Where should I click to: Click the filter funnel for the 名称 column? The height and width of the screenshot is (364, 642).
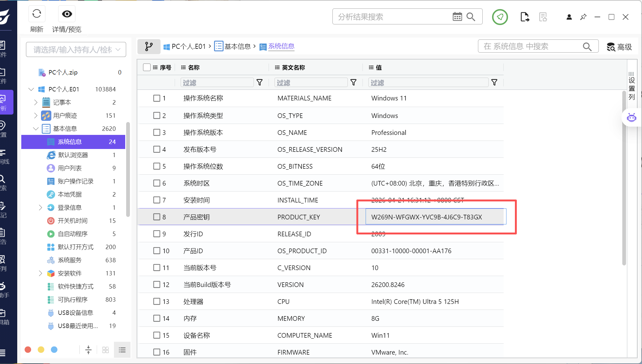(x=259, y=82)
